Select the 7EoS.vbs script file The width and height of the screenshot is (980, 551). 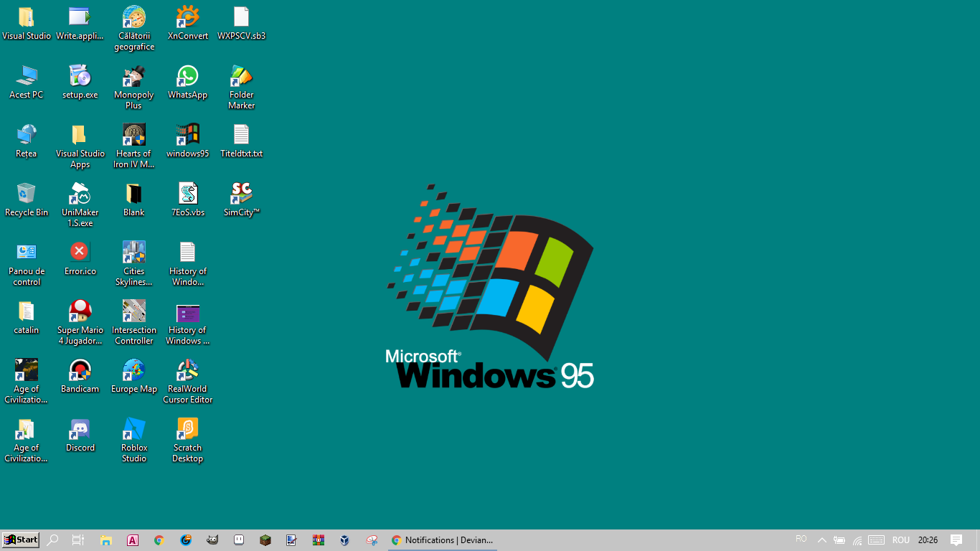coord(188,200)
